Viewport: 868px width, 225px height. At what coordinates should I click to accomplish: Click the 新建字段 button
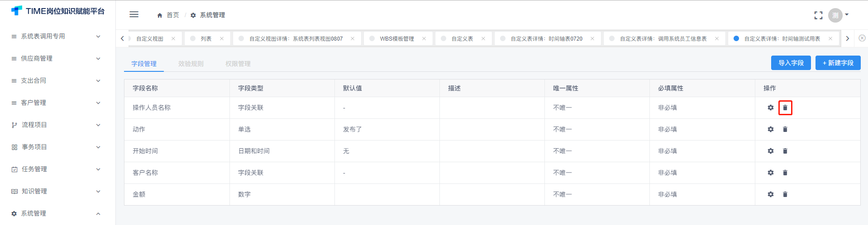[x=838, y=63]
